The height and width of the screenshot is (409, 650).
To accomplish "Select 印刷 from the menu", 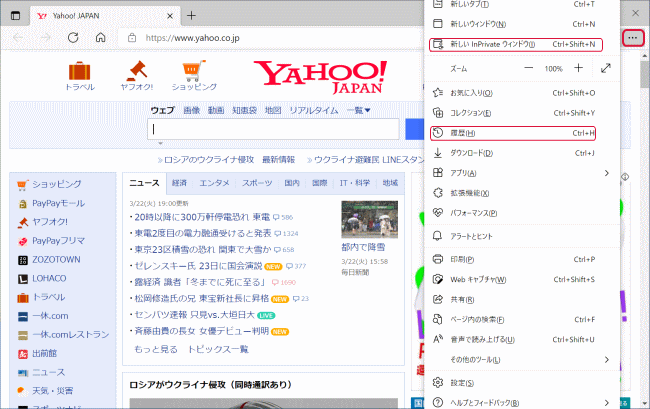I will coord(521,259).
